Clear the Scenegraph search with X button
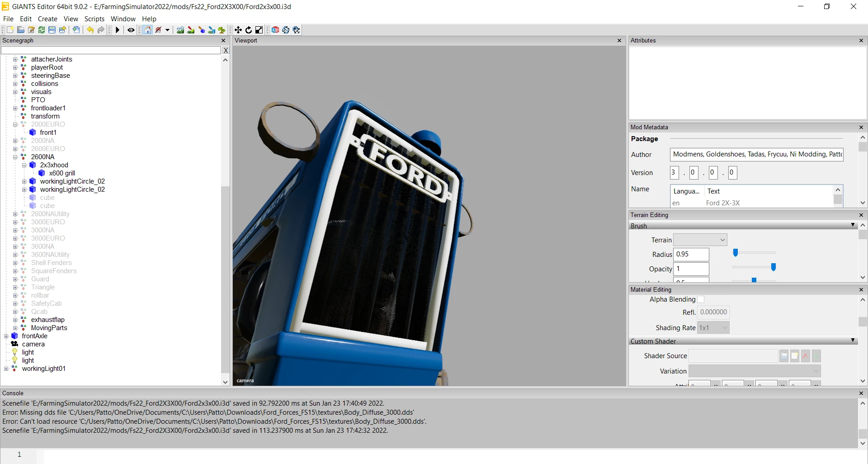Screen dimensions: 868x464 pyautogui.click(x=226, y=50)
